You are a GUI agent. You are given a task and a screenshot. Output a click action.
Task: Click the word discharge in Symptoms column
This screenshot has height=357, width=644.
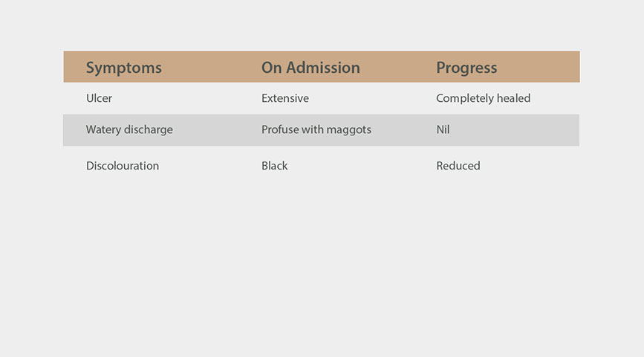pyautogui.click(x=149, y=129)
